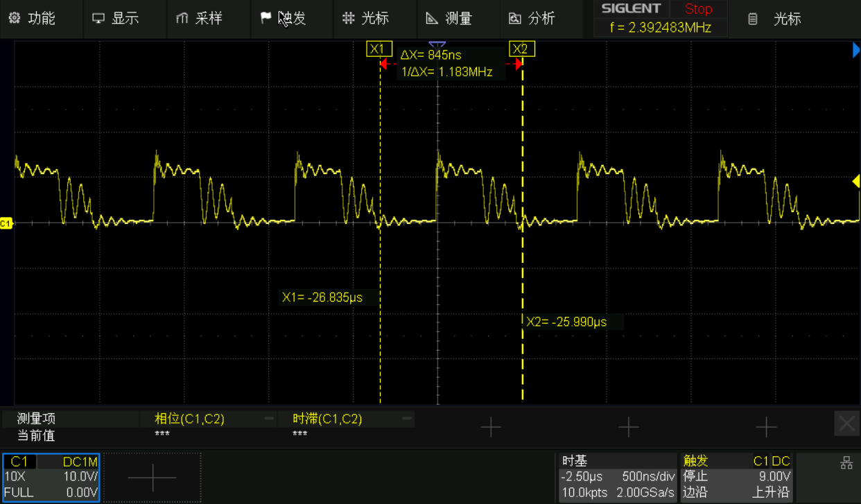Click the 触发 trigger flag icon

266,18
